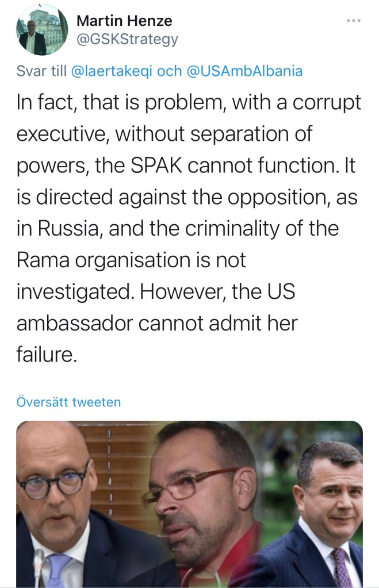
Task: Open the more options three-dot menu
Action: click(353, 21)
